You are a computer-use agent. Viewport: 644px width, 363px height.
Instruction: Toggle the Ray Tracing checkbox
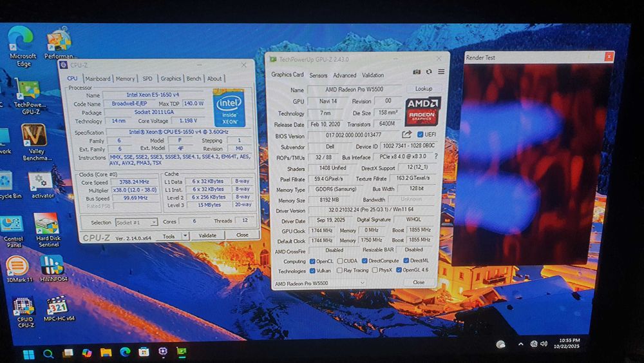tap(339, 271)
